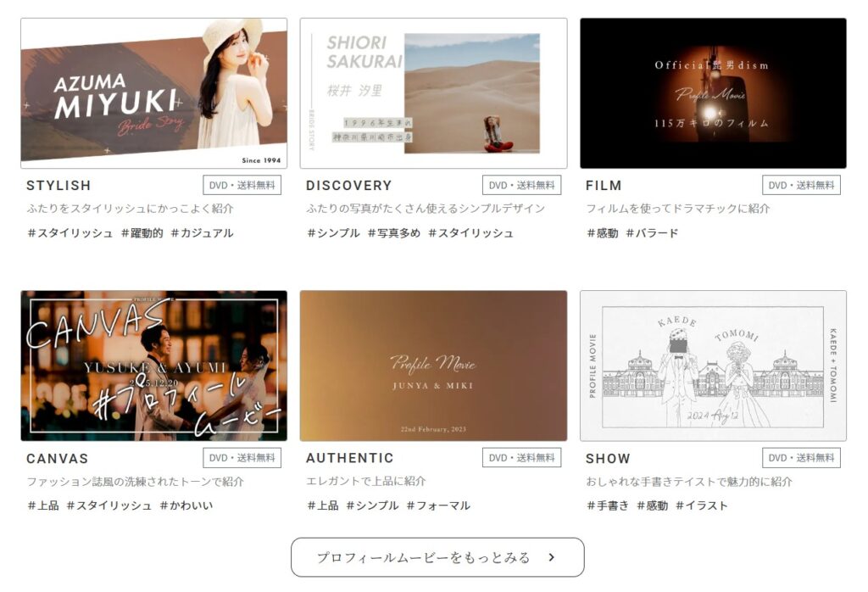This screenshot has width=868, height=592.
Task: Open the SHOW hand-drawn illustration thumbnail
Action: 713,366
